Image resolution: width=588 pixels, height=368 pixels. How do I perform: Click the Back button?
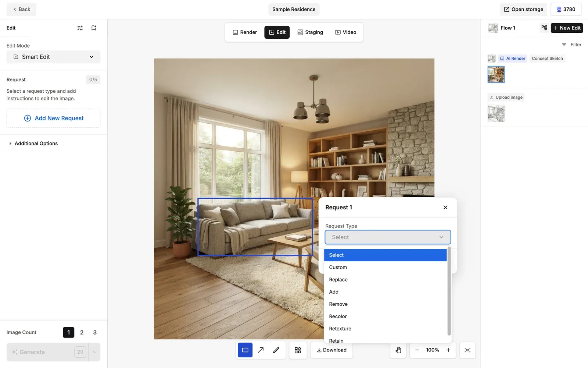[21, 9]
